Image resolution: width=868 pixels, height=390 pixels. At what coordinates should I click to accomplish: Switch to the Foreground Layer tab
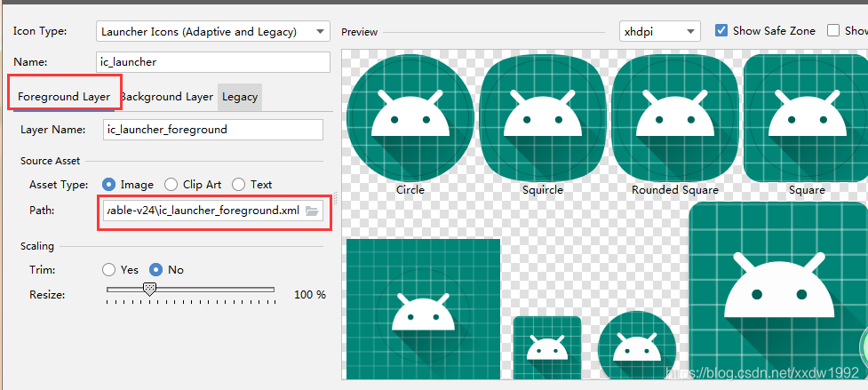pyautogui.click(x=64, y=97)
